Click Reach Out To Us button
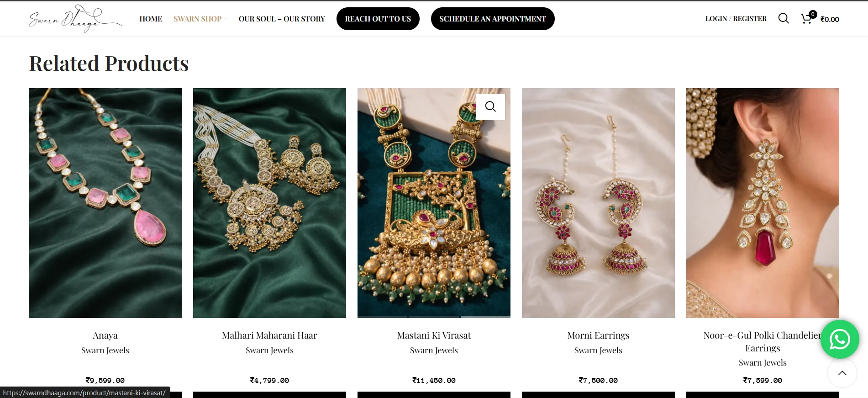 click(378, 19)
